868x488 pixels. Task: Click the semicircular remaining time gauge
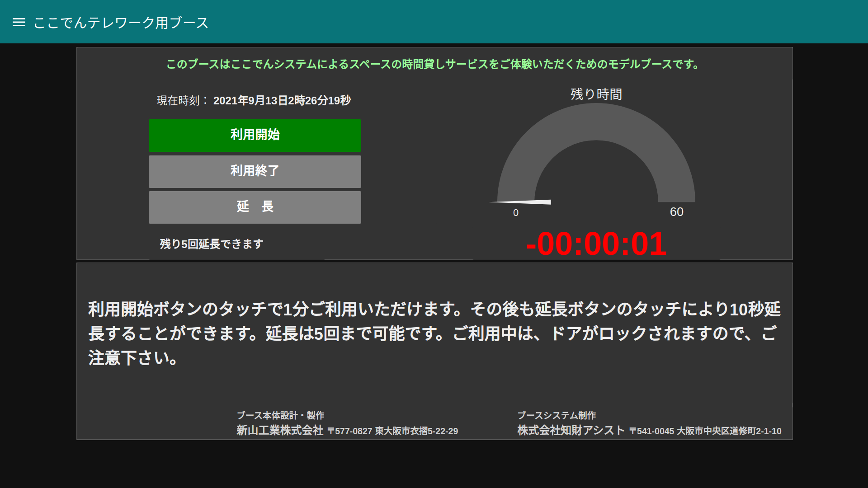click(x=596, y=122)
